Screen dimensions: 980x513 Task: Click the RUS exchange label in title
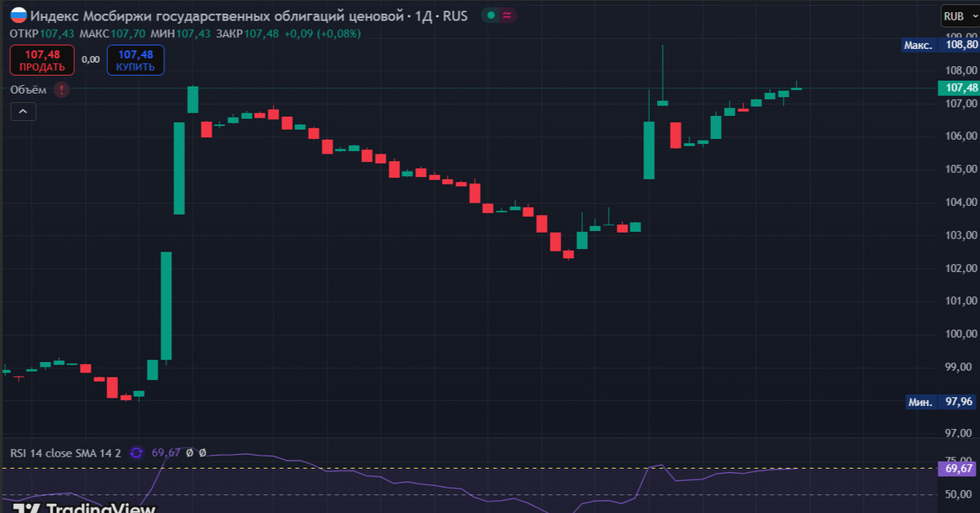[x=455, y=16]
